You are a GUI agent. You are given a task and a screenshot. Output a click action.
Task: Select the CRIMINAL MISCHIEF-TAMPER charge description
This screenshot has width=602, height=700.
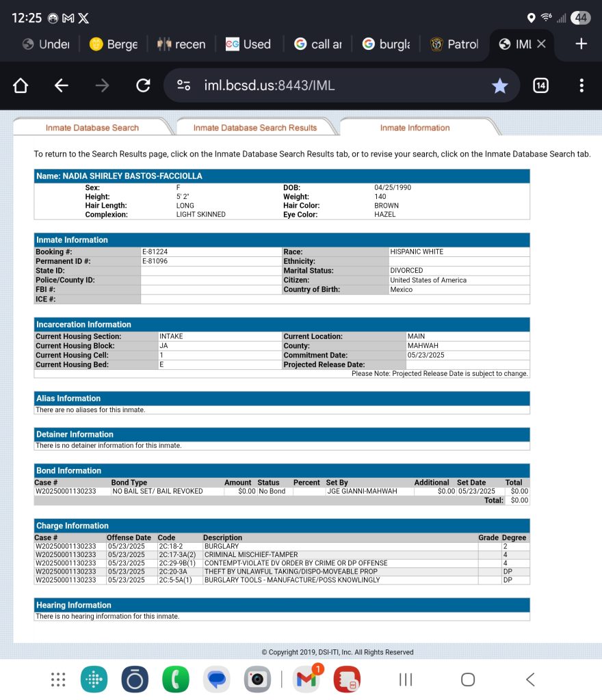(251, 554)
